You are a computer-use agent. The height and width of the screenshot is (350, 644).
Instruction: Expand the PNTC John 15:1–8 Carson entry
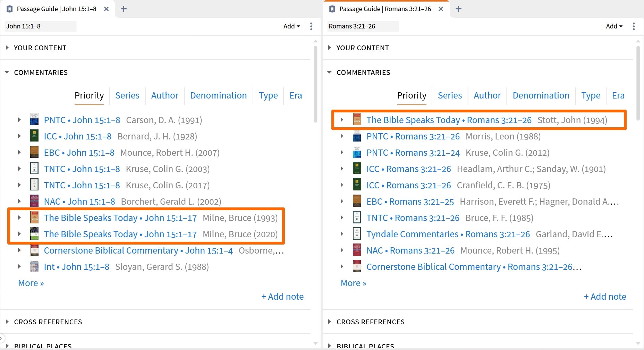coord(19,120)
